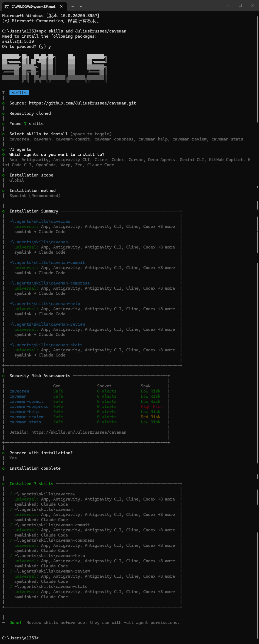Click the 'C:\Users\a1353>' prompt at bottom
Screen dimensions: 259x644
20,638
